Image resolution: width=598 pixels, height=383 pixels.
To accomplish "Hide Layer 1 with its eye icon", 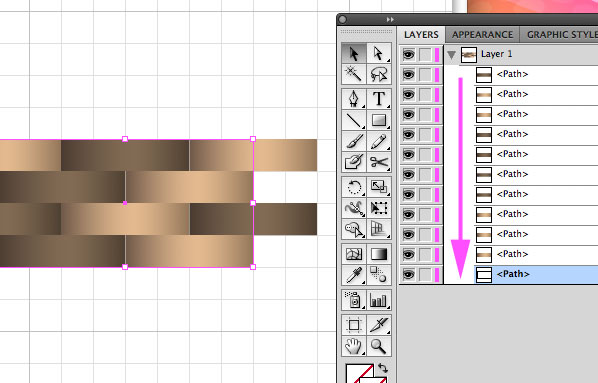I will pos(408,55).
